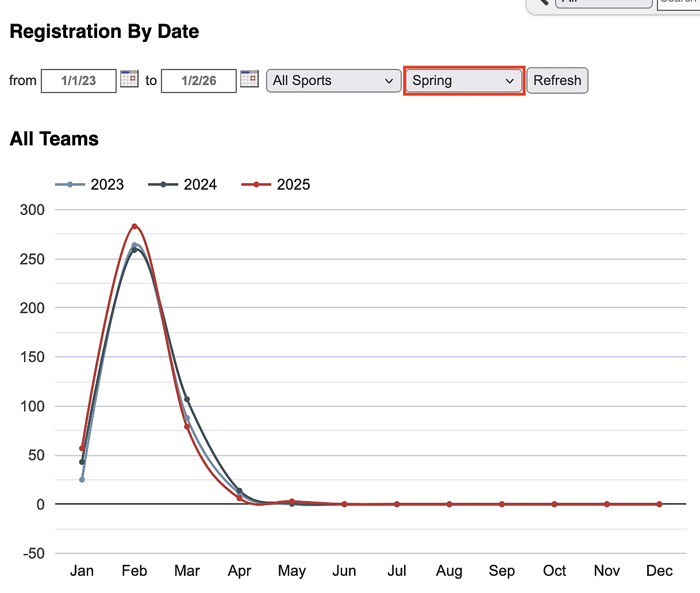This screenshot has height=593, width=700.
Task: Click the December data point
Action: (x=659, y=504)
